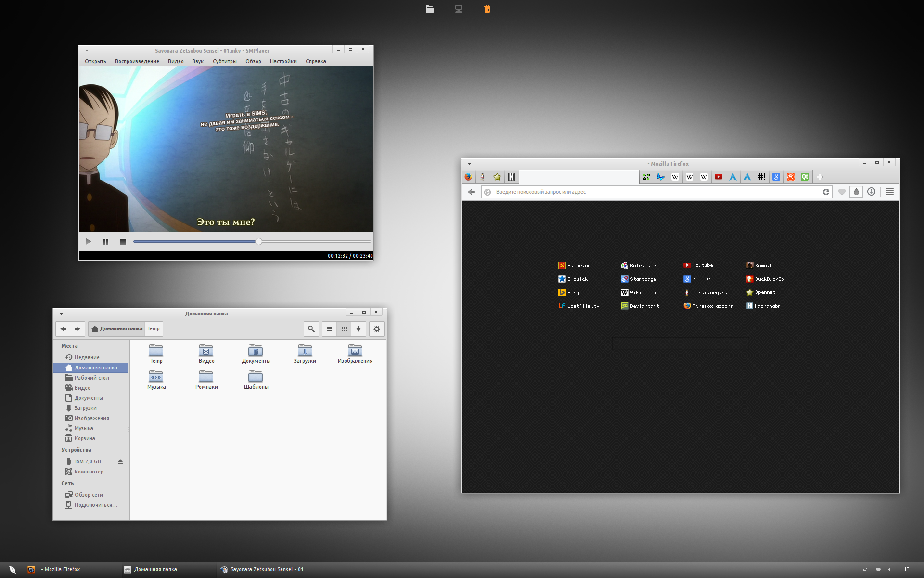
Task: Open the Wikipedia speed dial link
Action: [639, 292]
